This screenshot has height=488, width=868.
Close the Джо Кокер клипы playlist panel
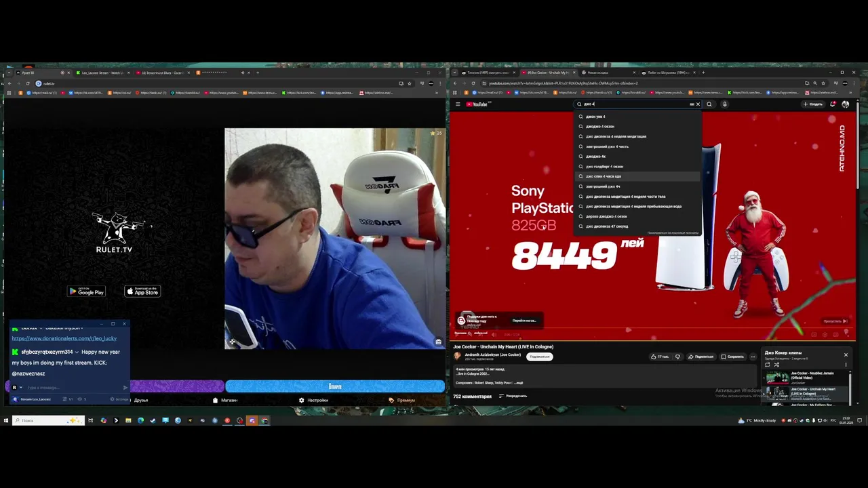point(846,354)
